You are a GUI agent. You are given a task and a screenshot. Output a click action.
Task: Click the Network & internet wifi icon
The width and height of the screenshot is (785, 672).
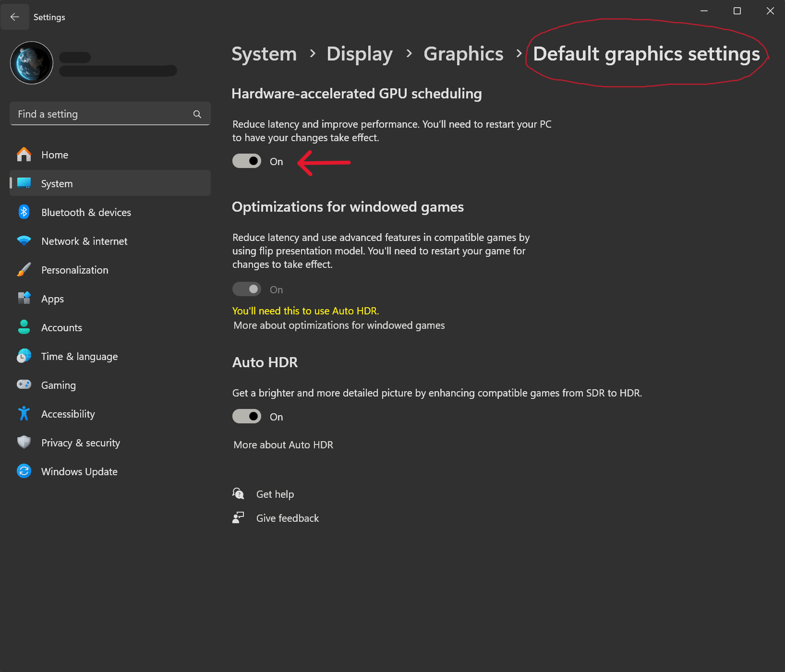click(24, 241)
